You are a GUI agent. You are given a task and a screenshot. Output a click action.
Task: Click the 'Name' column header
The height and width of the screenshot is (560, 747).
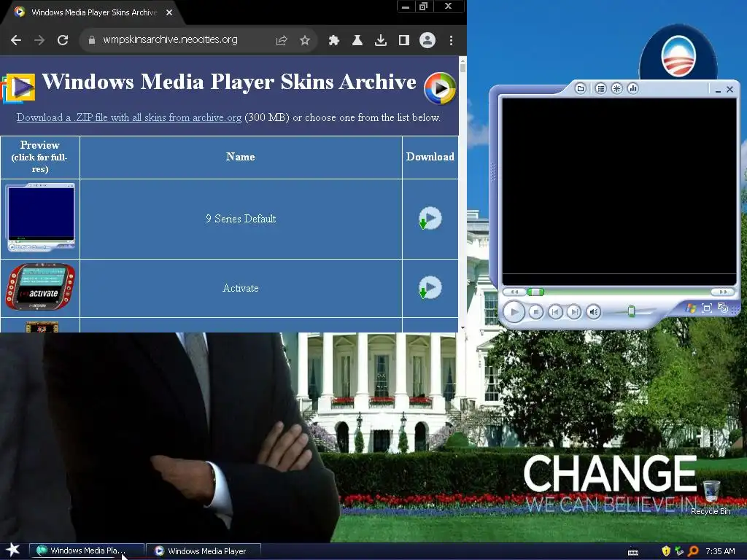tap(241, 157)
